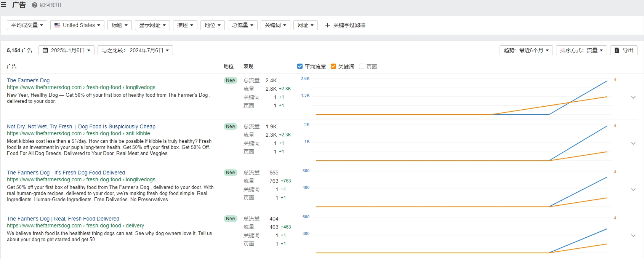Open the 描述 filter dropdown
644x259 pixels.
(x=185, y=25)
